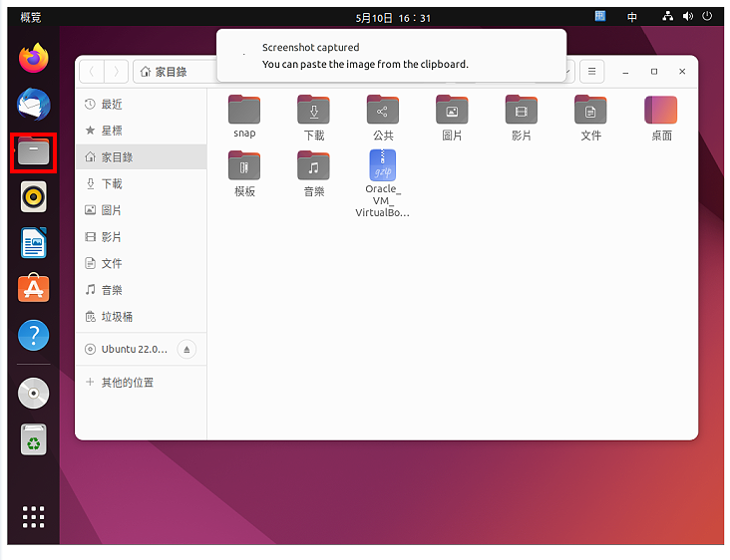Viewport: 730px width, 560px height.
Task: Open the Help icon in the dock
Action: pos(34,335)
